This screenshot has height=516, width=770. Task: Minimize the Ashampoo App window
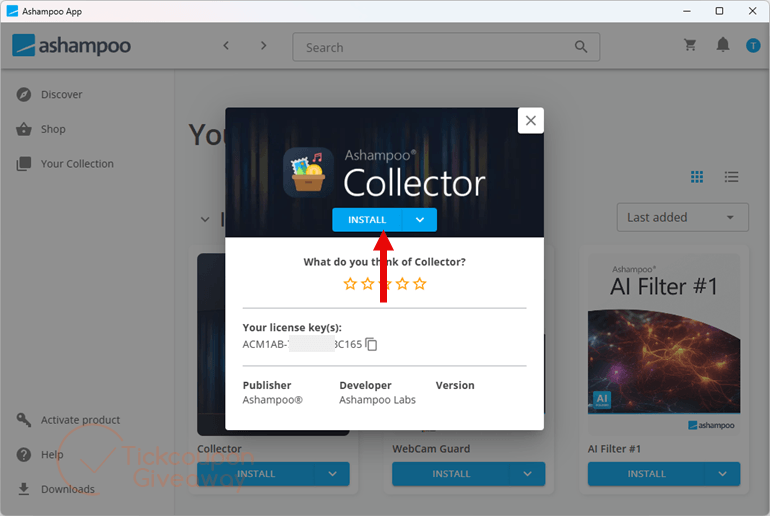point(687,11)
